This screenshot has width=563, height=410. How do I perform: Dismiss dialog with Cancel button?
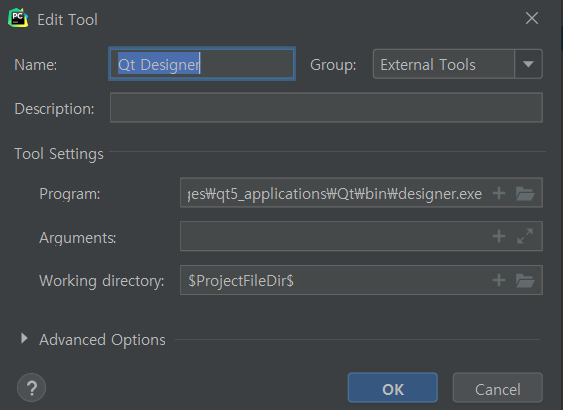click(498, 388)
